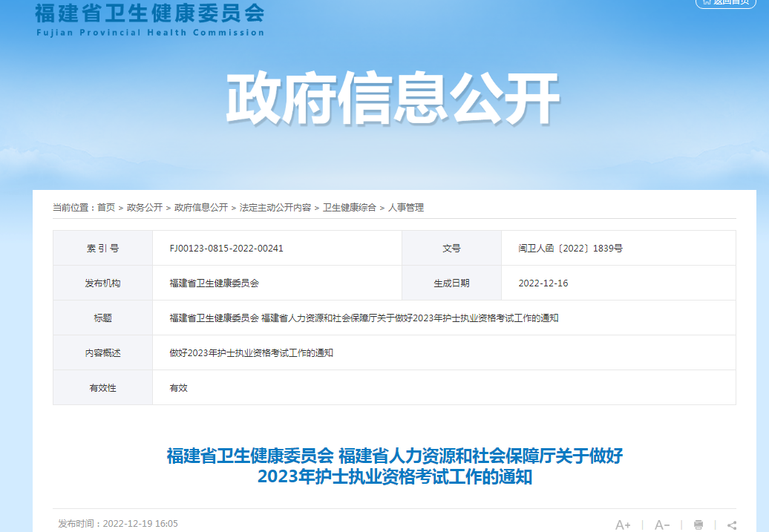This screenshot has width=769, height=532.
Task: Click the 有效性 label cell
Action: click(102, 387)
